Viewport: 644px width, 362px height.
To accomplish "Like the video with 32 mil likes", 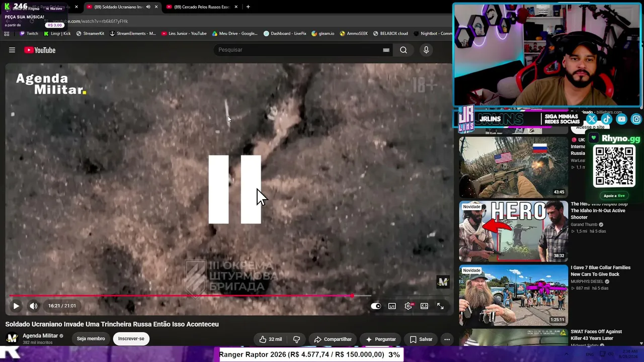I will [270, 339].
